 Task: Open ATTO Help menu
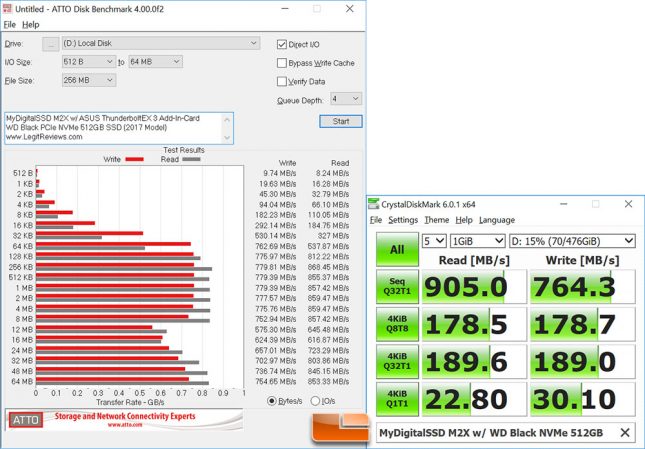pos(30,25)
